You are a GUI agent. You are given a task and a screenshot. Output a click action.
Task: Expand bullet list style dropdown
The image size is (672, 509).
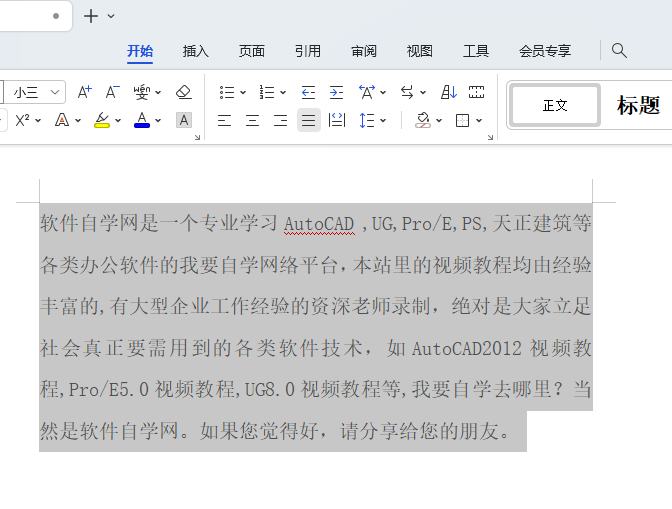(x=243, y=92)
